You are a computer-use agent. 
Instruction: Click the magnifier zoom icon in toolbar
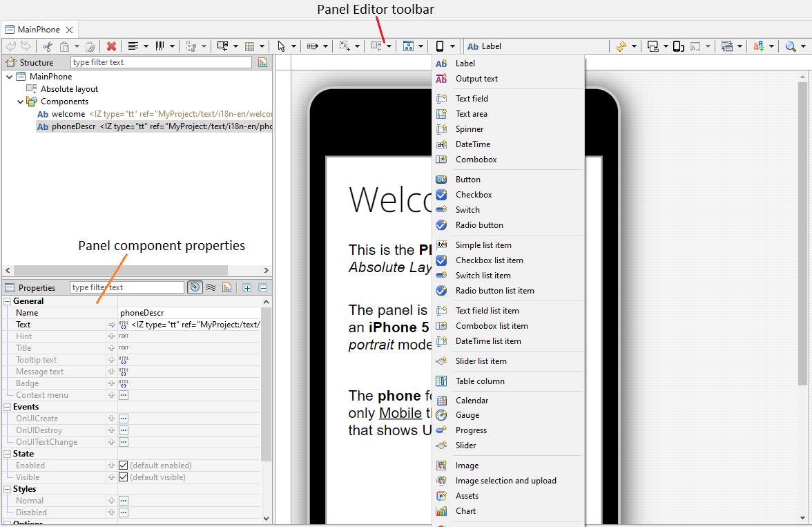click(x=791, y=46)
